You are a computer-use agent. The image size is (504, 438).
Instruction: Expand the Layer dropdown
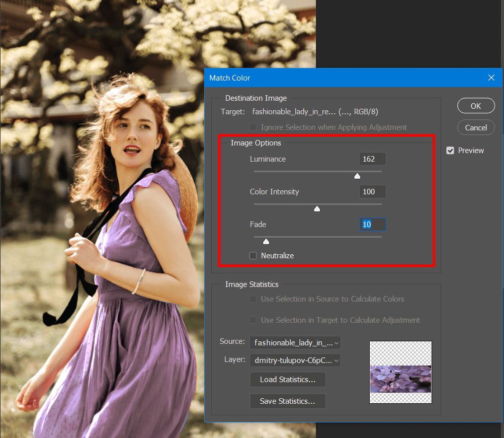(x=295, y=360)
